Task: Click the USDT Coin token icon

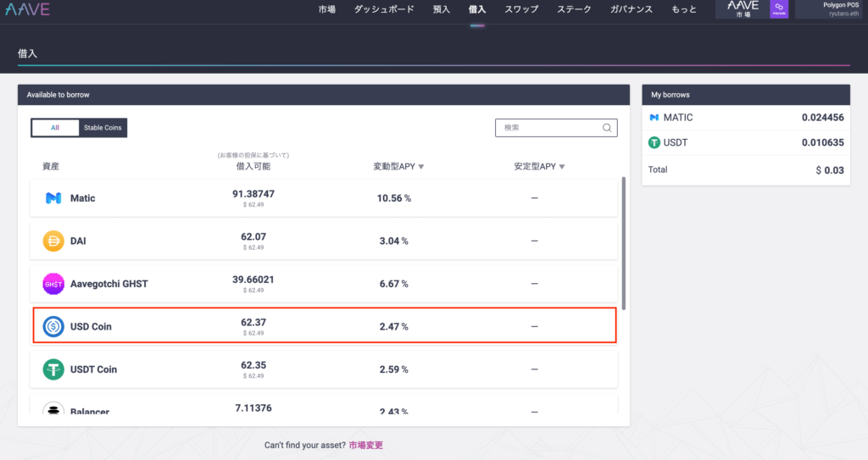Action: 53,369
